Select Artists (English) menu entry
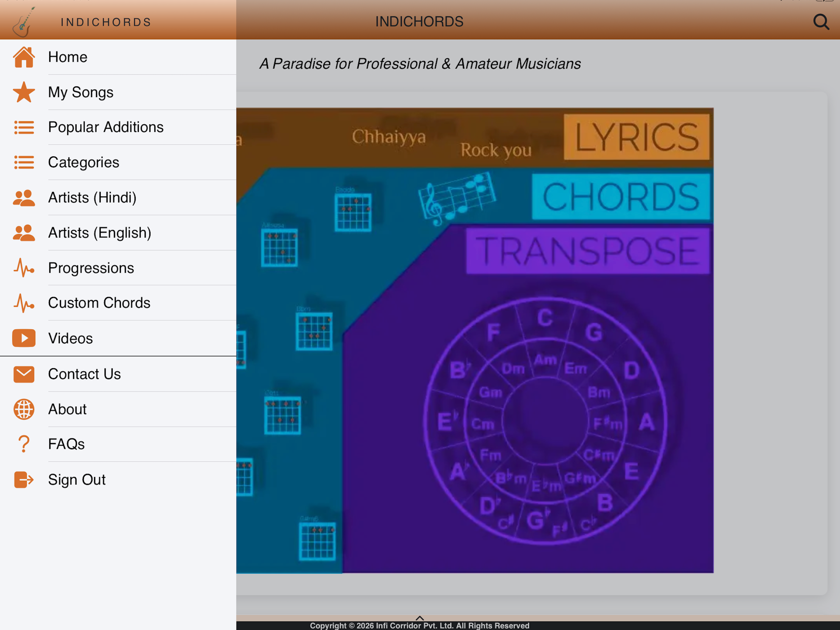This screenshot has width=840, height=630. click(x=118, y=233)
